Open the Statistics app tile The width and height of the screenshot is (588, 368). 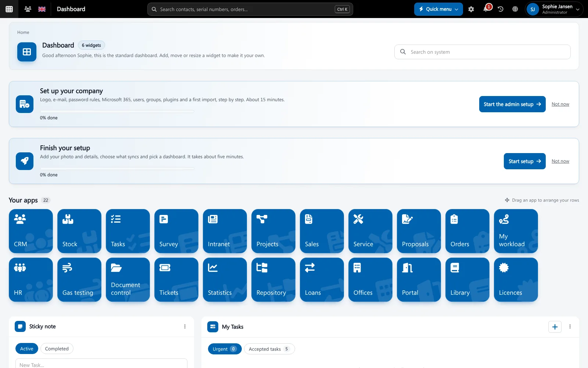tap(225, 280)
